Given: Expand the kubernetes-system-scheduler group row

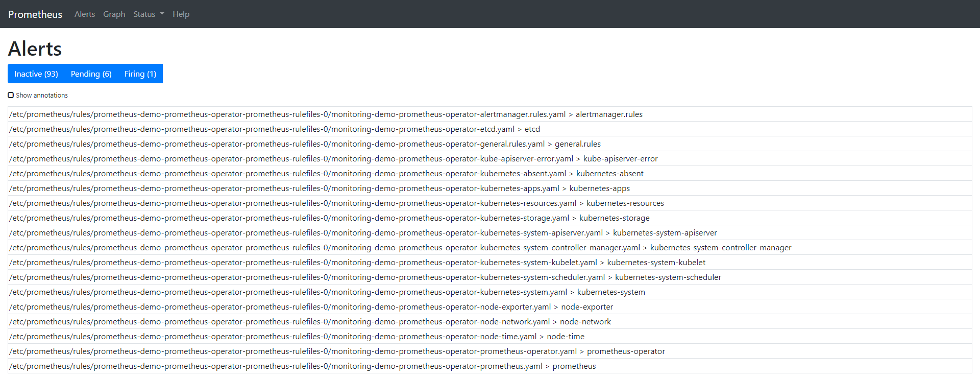Looking at the screenshot, I should pos(490,277).
